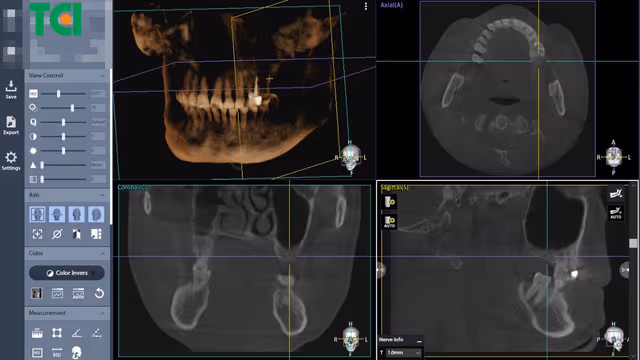Screen dimensions: 640x360
Task: Toggle the Color Invers button
Action: 67,273
